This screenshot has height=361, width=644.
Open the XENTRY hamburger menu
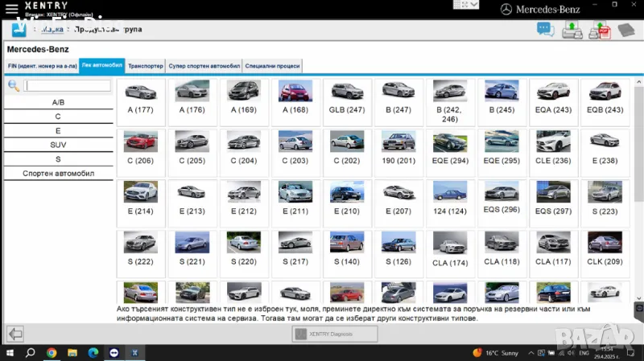[x=11, y=8]
